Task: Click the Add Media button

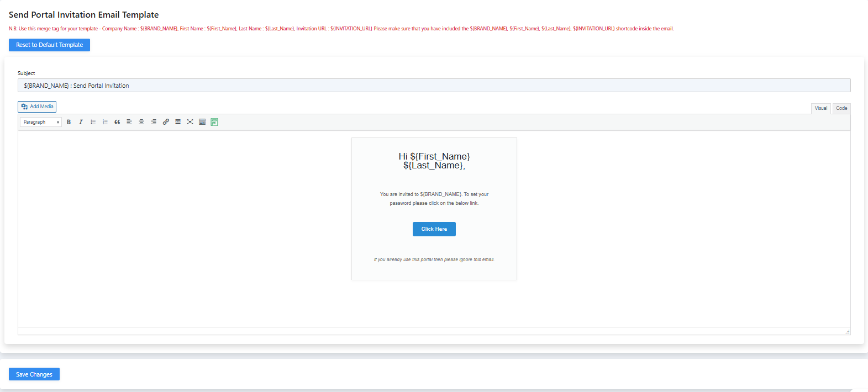Action: tap(37, 107)
